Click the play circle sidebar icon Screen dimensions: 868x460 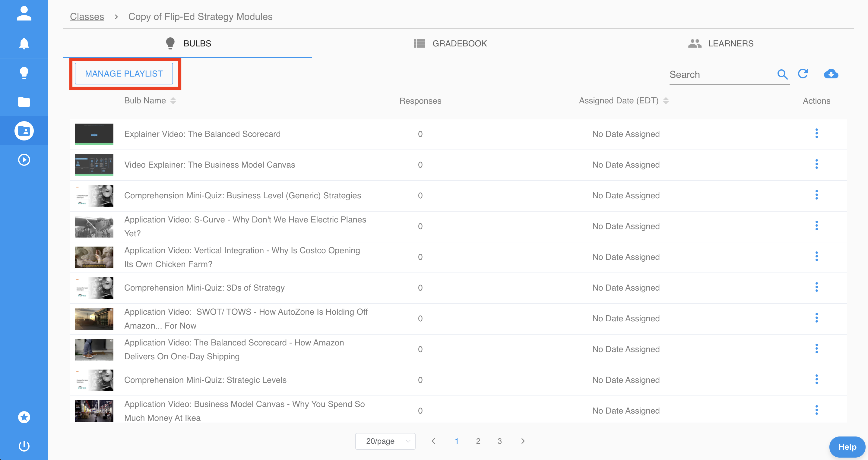point(24,160)
